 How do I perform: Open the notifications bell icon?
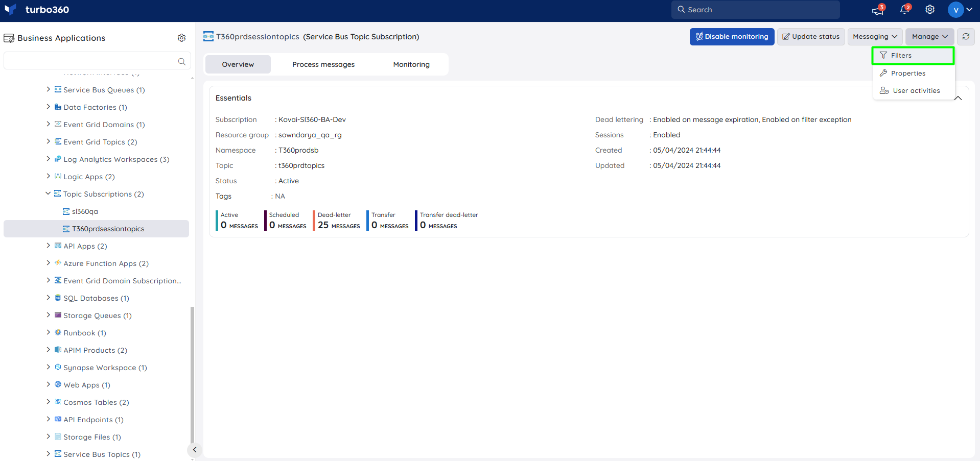click(x=904, y=10)
